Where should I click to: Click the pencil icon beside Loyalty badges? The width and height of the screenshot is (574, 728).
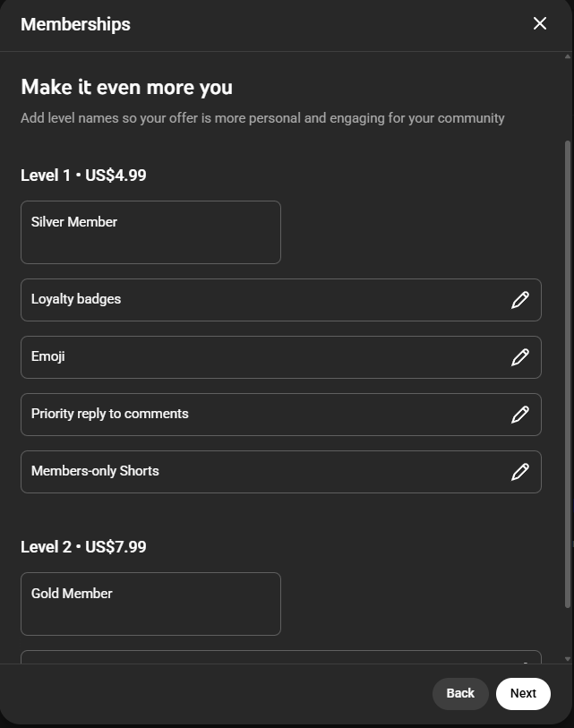(520, 300)
